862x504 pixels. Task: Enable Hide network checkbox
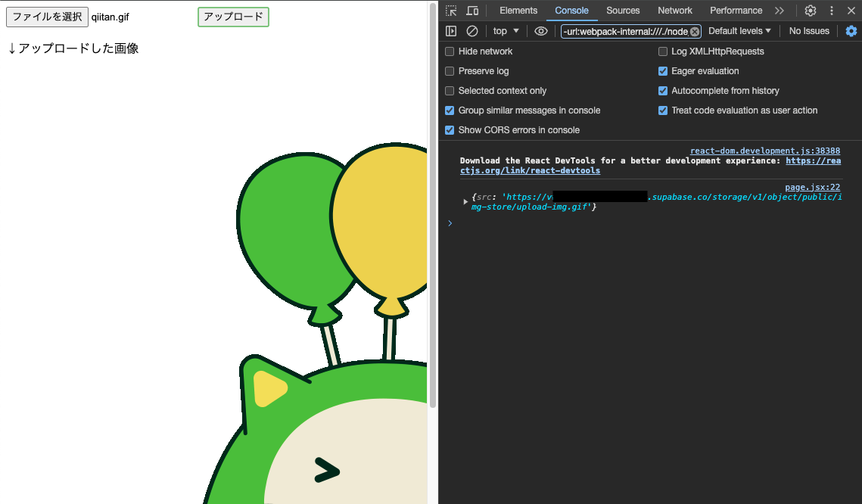(450, 51)
